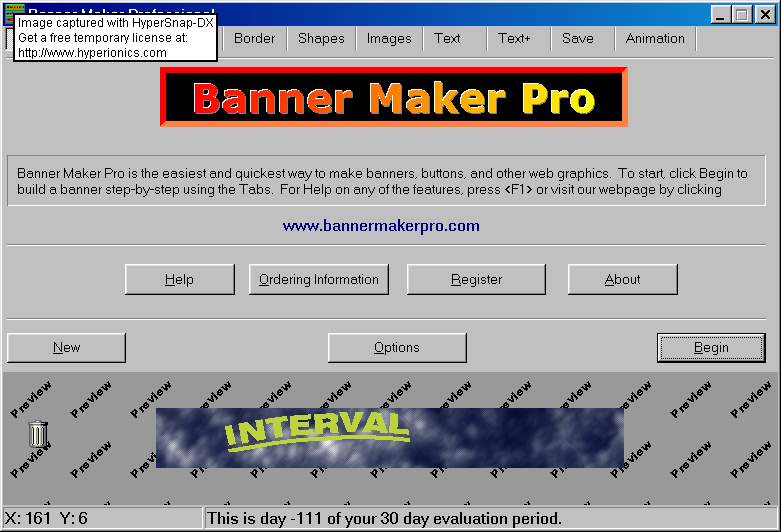The height and width of the screenshot is (532, 781).
Task: Click the X Y coordinates readout
Action: 46,519
